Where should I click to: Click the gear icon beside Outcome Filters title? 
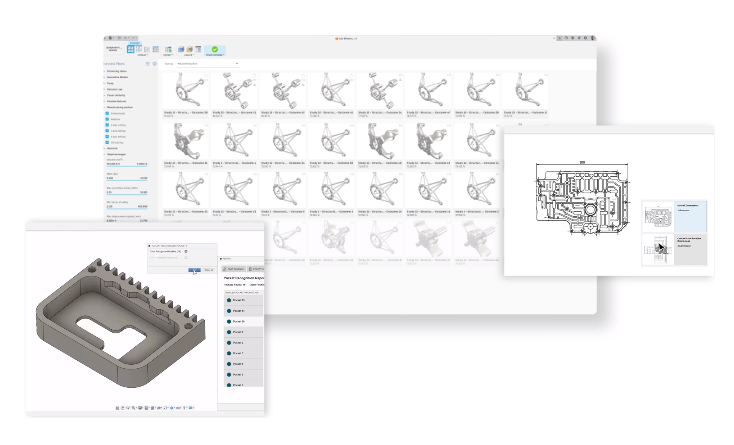click(154, 64)
